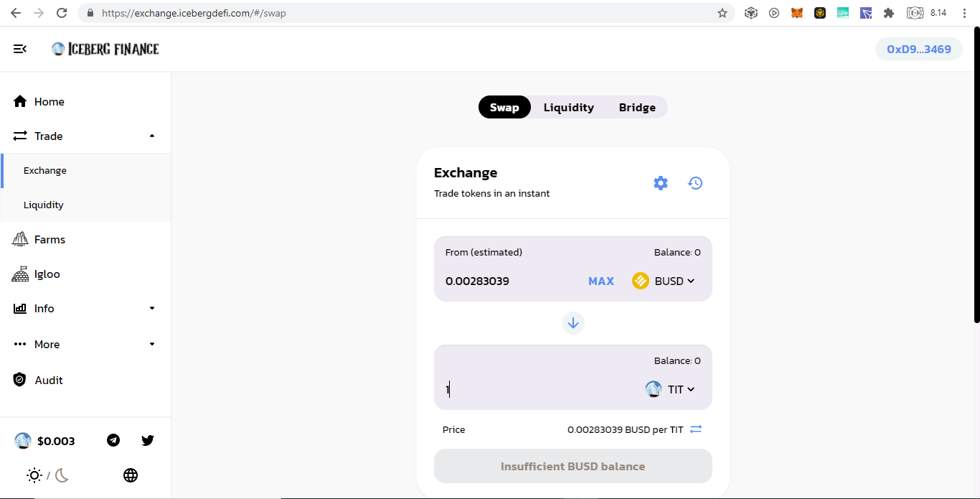The height and width of the screenshot is (499, 980).
Task: Switch to the Bridge tab
Action: tap(637, 108)
